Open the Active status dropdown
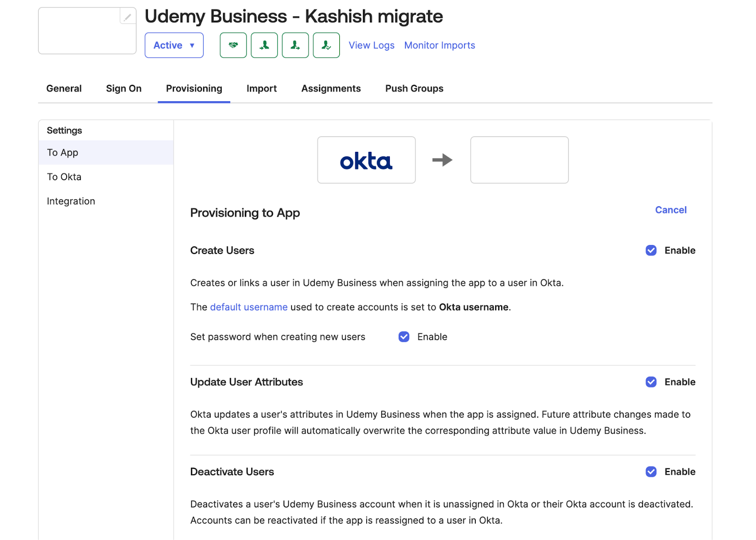This screenshot has height=540, width=756. pos(174,45)
